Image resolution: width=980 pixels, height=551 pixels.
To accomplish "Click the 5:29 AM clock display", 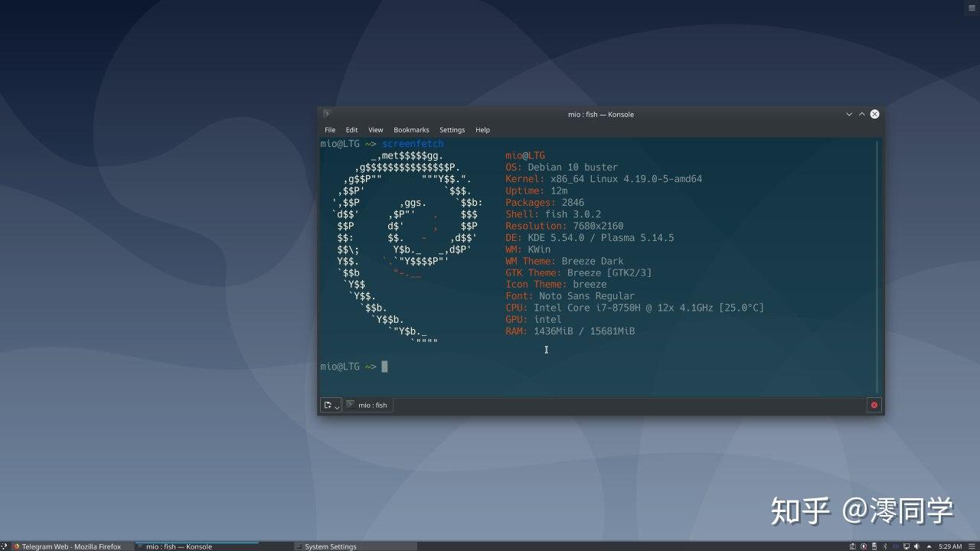I will point(950,546).
